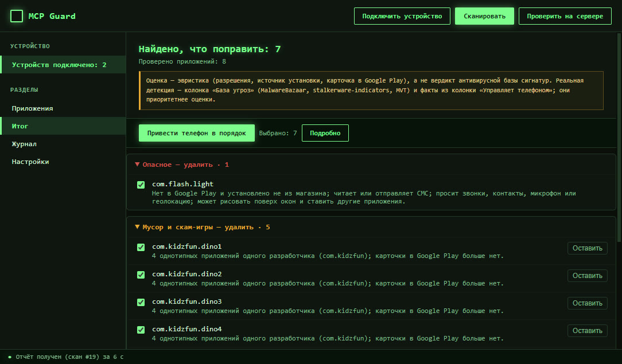Click «Проверить на сервере» button
Screen dimensions: 622x364
(x=565, y=16)
